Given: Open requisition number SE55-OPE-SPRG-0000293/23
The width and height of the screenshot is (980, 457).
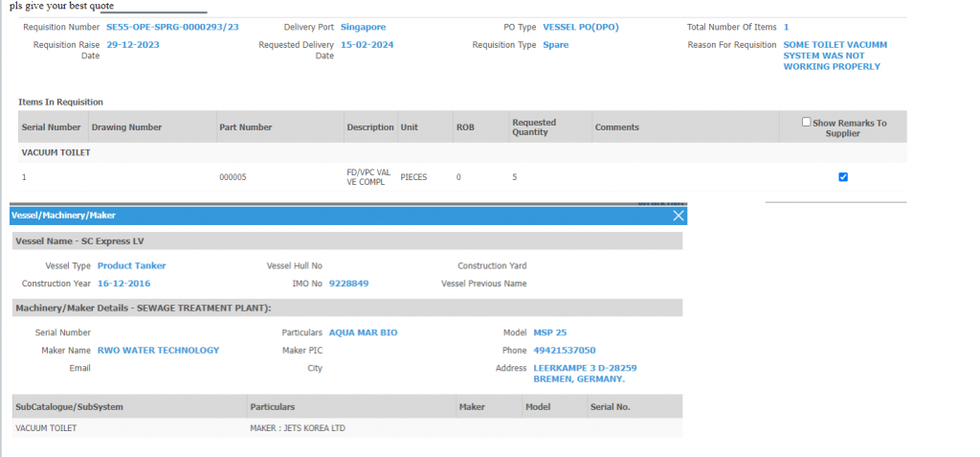Looking at the screenshot, I should click(x=172, y=27).
